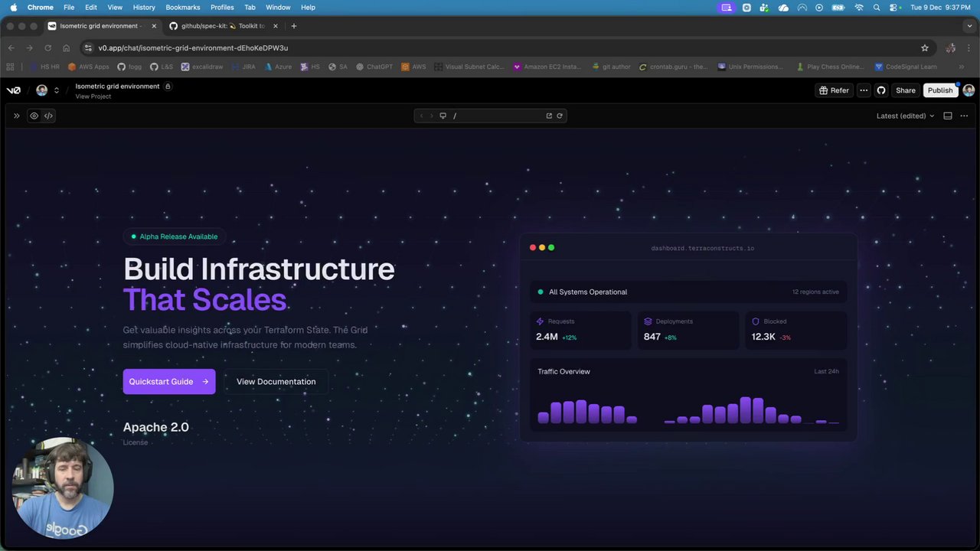
Task: Click the desktop viewport icon in preview bar
Action: coord(443,116)
